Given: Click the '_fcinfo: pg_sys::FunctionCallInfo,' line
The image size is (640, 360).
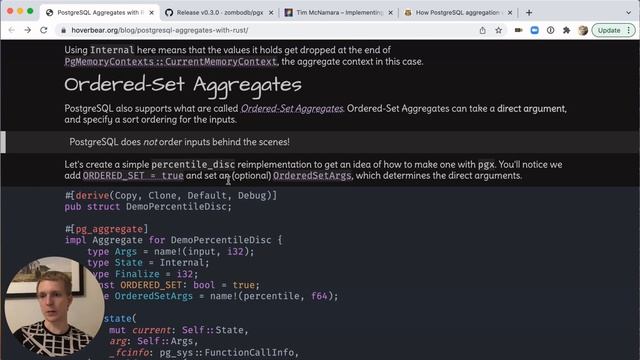Looking at the screenshot, I should (204, 352).
